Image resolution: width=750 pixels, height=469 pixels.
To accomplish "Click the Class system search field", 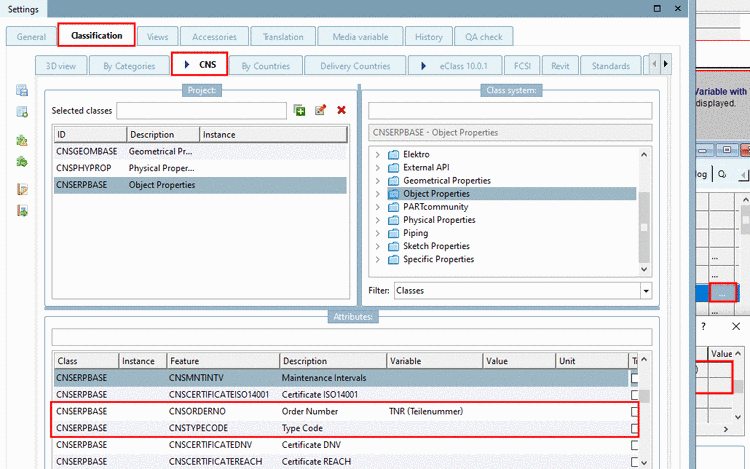I will (510, 110).
